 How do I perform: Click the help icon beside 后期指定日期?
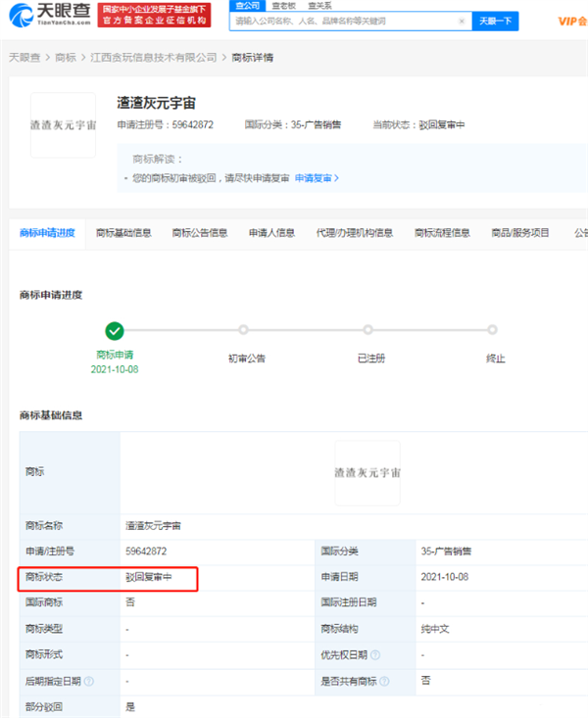pos(89,681)
